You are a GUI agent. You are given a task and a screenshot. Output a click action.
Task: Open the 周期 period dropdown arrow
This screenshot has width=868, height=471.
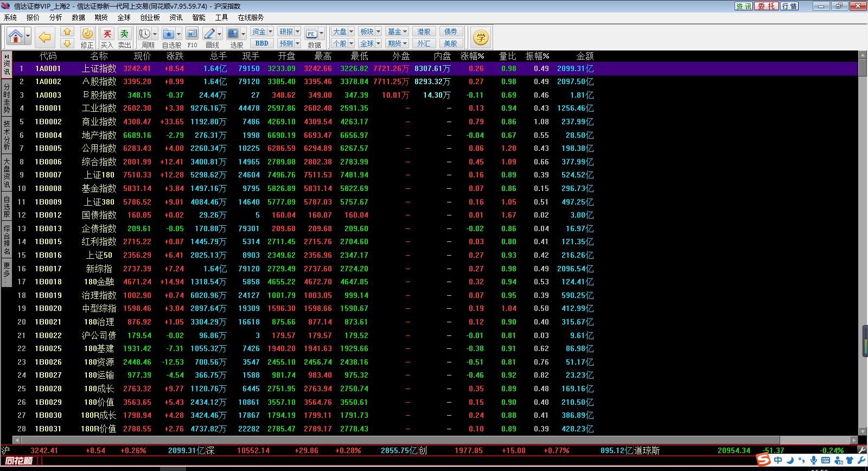tap(155, 34)
